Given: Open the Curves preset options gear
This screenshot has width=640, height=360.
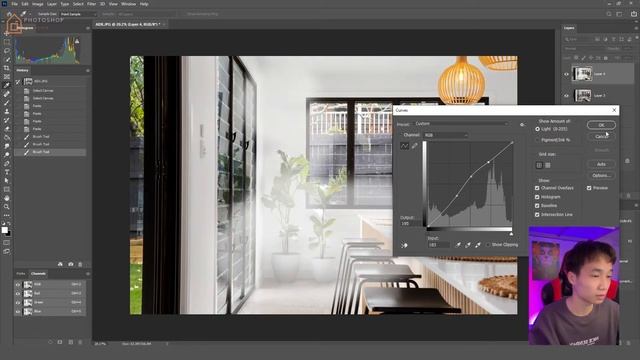Looking at the screenshot, I should (x=522, y=124).
